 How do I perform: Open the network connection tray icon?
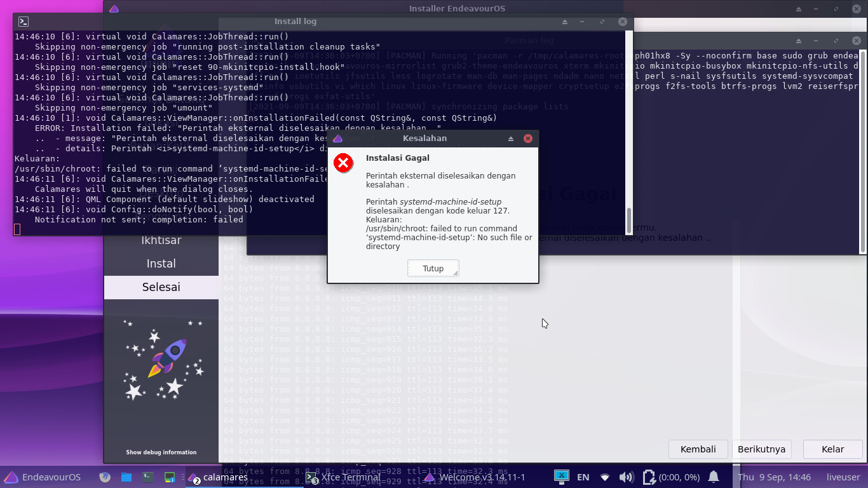(x=605, y=477)
